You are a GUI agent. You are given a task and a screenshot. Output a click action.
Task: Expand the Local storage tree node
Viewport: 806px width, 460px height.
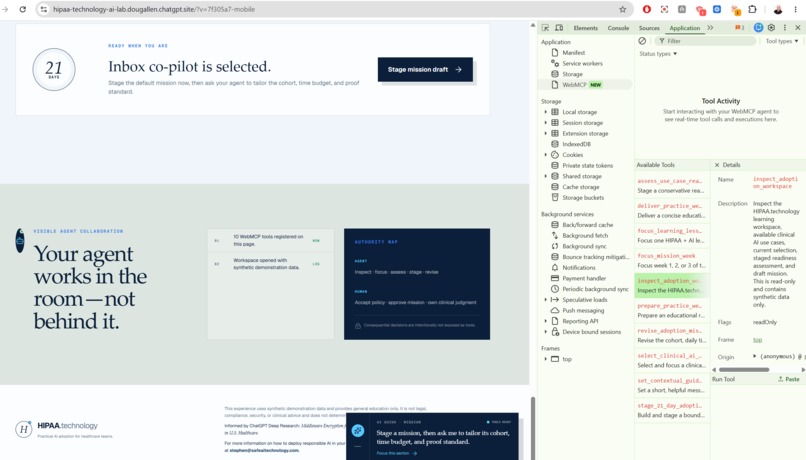(545, 112)
